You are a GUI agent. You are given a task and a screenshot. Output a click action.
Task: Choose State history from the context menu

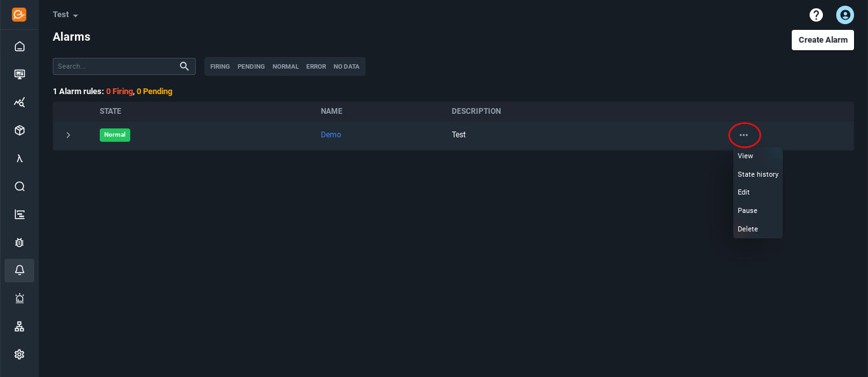[x=757, y=174]
